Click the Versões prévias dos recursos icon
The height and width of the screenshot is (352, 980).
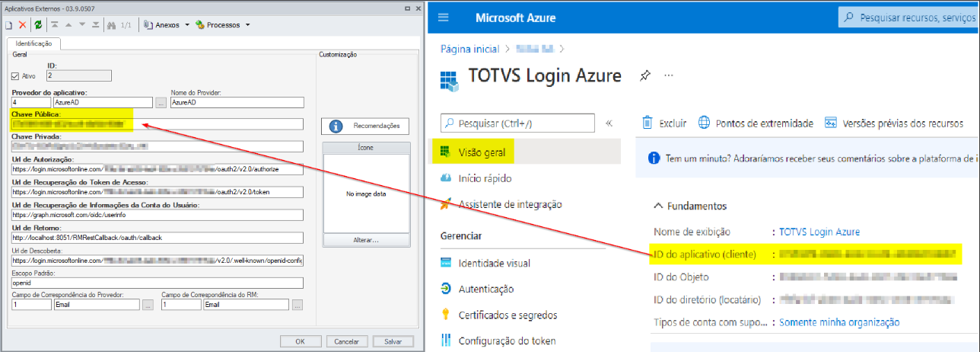tap(831, 123)
